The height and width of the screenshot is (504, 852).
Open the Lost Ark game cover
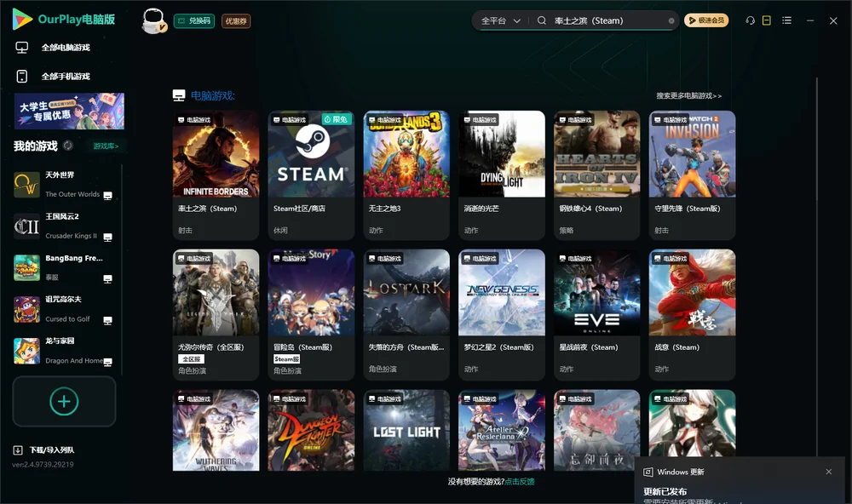(x=406, y=292)
